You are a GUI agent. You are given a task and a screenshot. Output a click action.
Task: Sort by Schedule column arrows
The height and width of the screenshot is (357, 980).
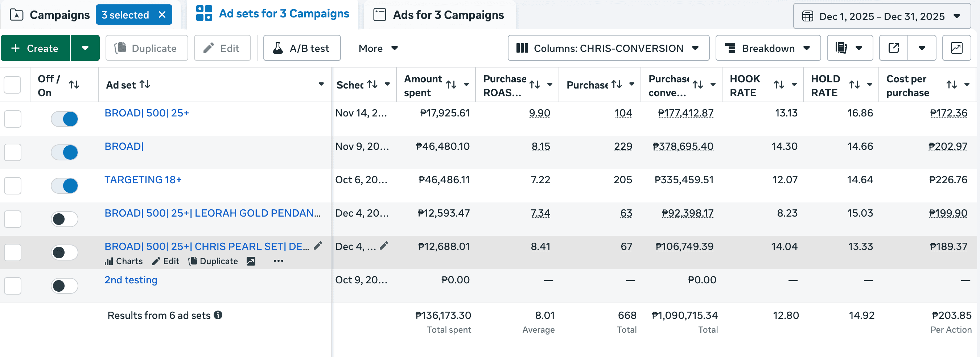point(372,85)
